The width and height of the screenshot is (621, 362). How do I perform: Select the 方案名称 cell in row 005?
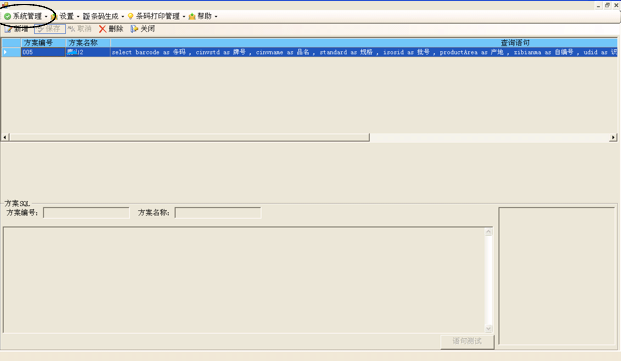coord(88,52)
